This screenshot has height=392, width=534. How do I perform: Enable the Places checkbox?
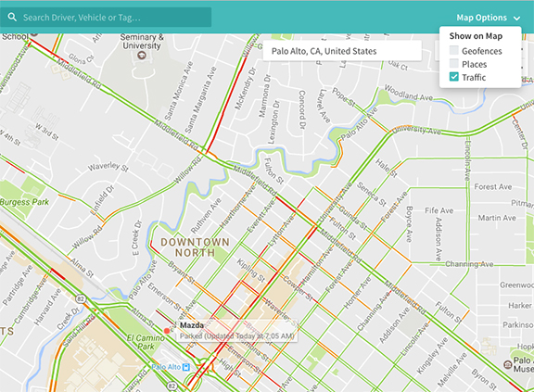click(x=454, y=64)
